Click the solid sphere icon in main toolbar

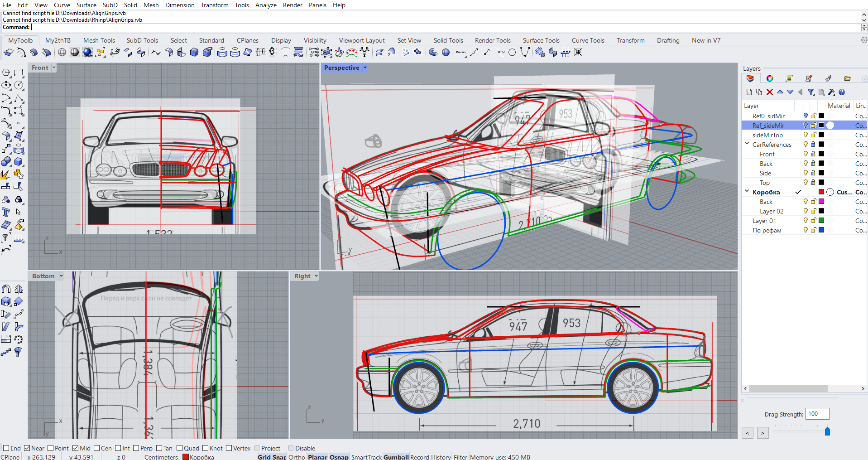(x=446, y=53)
